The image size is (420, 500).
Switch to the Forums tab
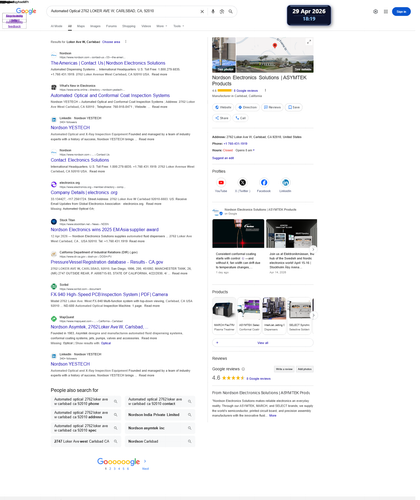[x=112, y=26]
